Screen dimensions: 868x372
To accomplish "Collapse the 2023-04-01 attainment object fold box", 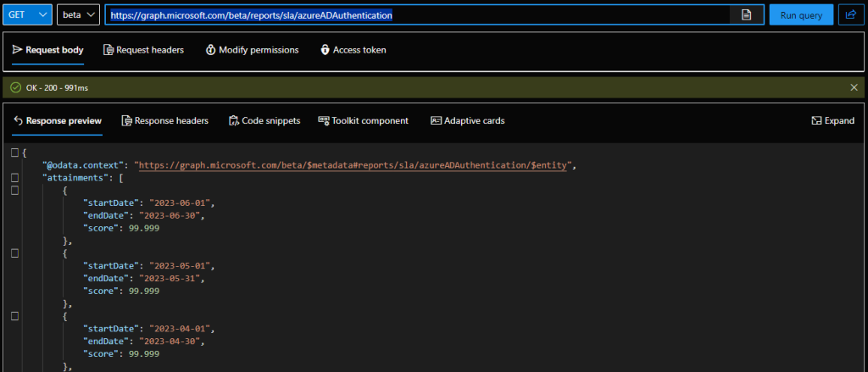I will point(15,316).
